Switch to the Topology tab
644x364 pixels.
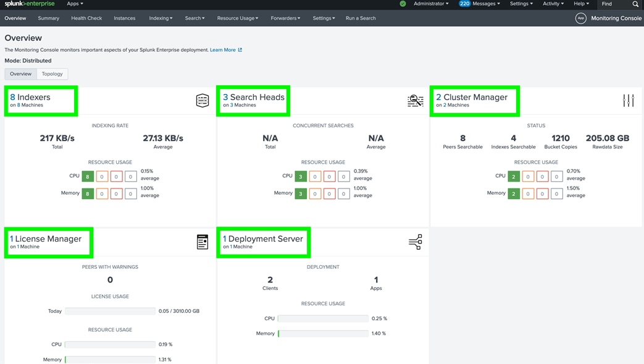[x=52, y=74]
